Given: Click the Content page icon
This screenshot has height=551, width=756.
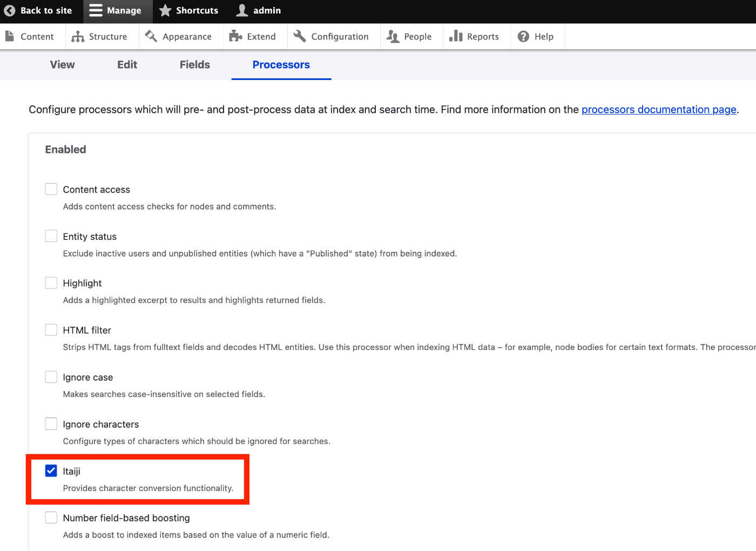Looking at the screenshot, I should [x=10, y=36].
